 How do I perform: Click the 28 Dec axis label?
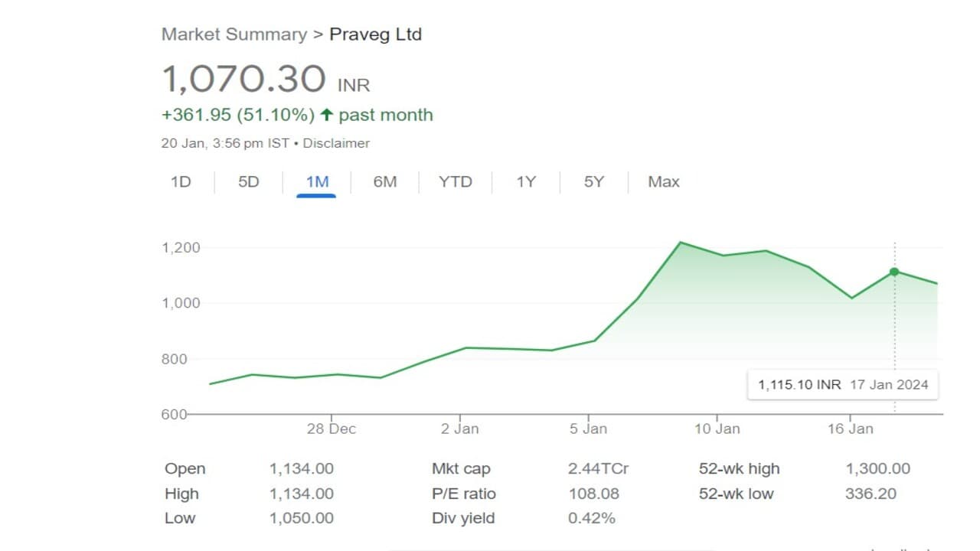[331, 429]
